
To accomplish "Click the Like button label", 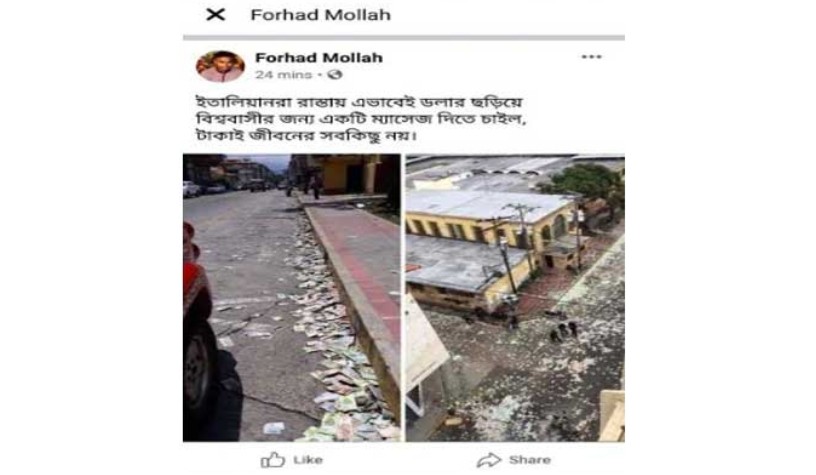I will (308, 460).
